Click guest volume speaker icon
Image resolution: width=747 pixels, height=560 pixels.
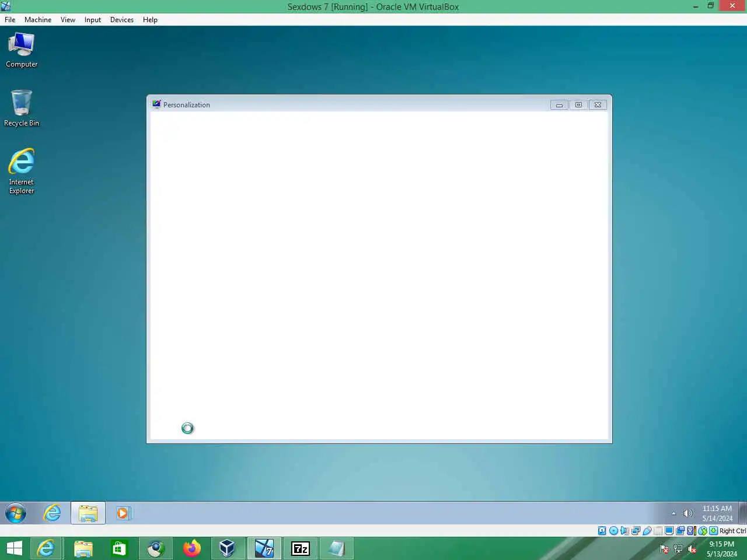click(688, 513)
